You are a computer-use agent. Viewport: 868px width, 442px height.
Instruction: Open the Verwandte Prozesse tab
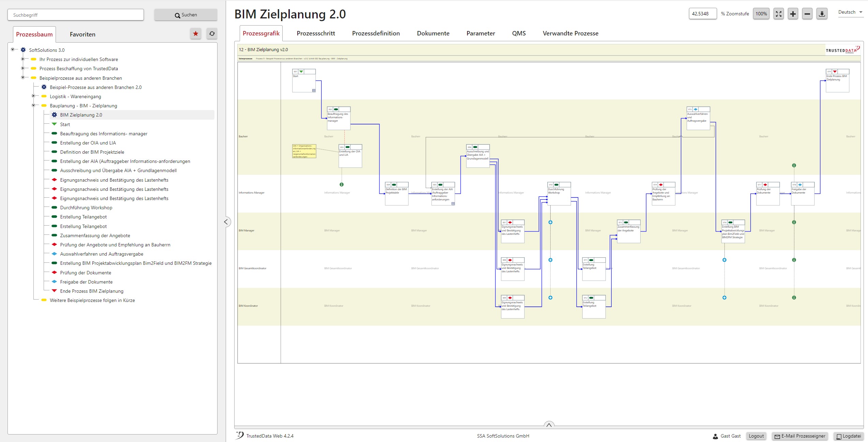570,33
